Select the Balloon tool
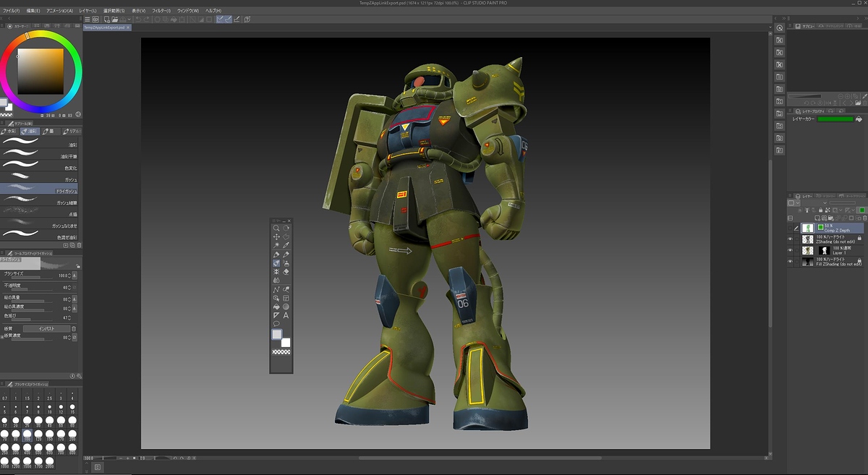The width and height of the screenshot is (868, 475). pyautogui.click(x=276, y=323)
